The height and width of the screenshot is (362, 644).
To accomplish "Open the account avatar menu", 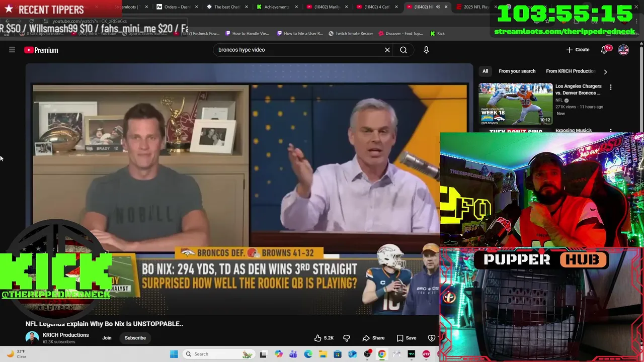I will tap(623, 50).
